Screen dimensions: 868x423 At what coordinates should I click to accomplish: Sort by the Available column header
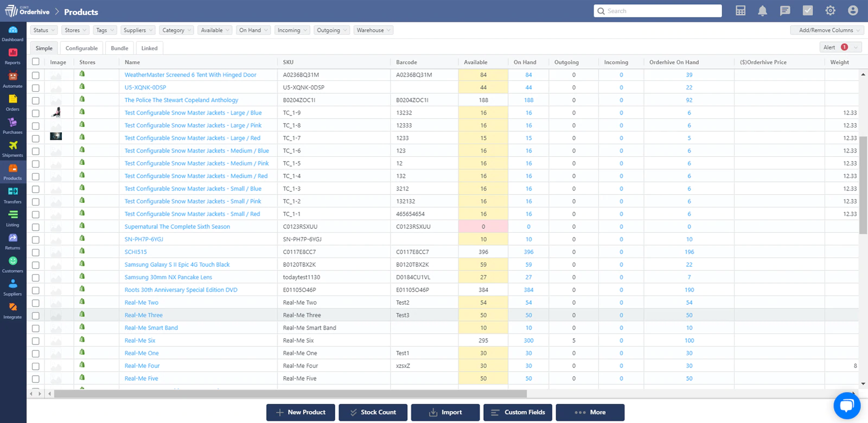click(476, 62)
